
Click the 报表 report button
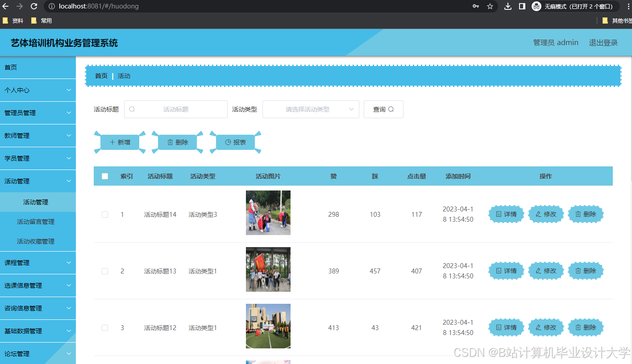(x=235, y=142)
